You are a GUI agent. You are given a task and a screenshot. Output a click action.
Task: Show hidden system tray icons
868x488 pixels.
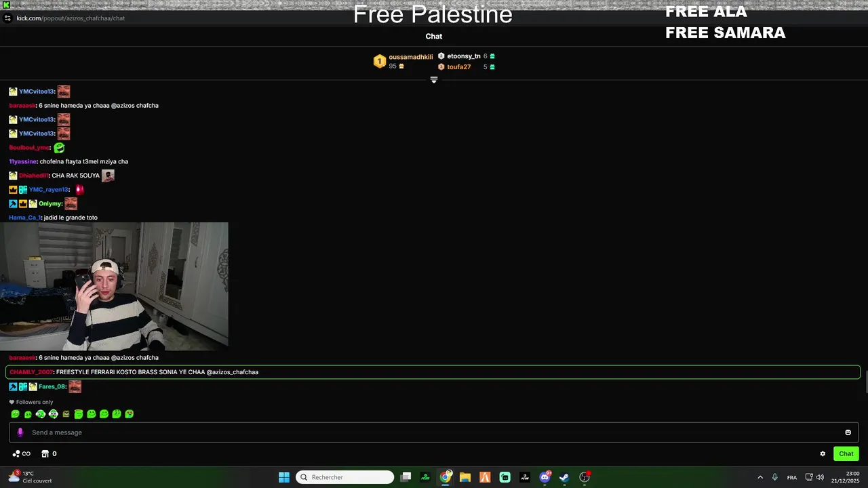760,477
